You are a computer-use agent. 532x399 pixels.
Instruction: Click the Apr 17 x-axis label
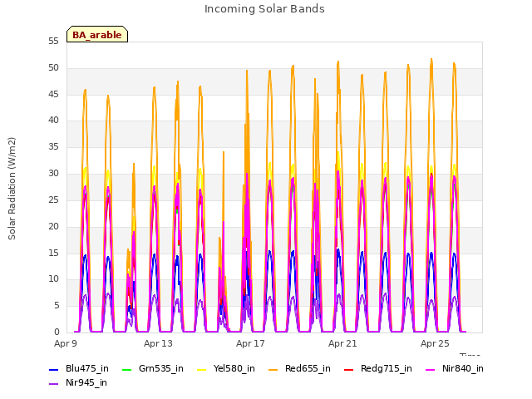point(250,343)
